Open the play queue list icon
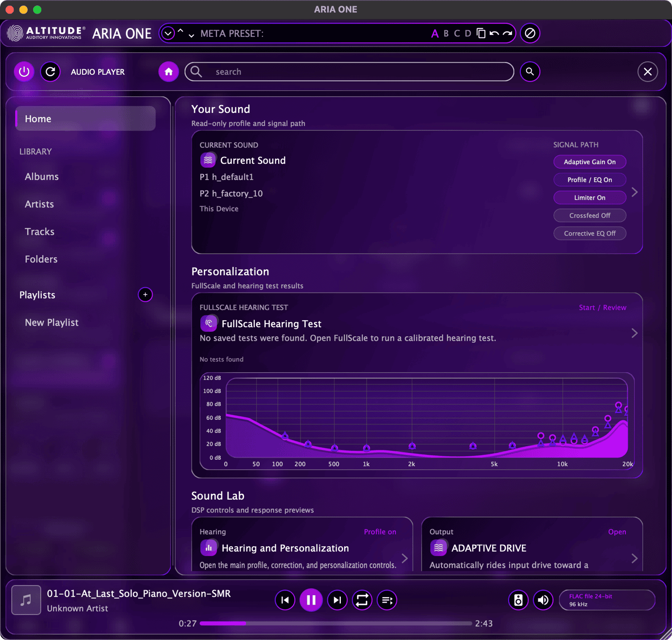 tap(387, 600)
